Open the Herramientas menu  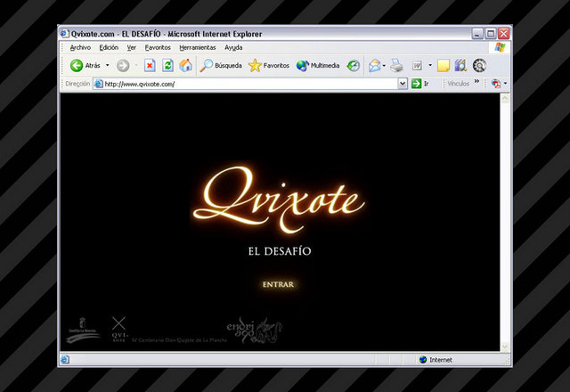(x=198, y=47)
